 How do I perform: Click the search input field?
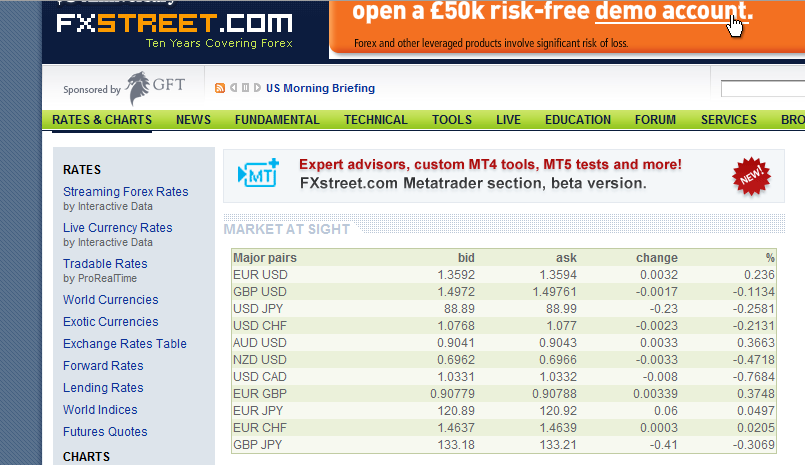tap(763, 89)
